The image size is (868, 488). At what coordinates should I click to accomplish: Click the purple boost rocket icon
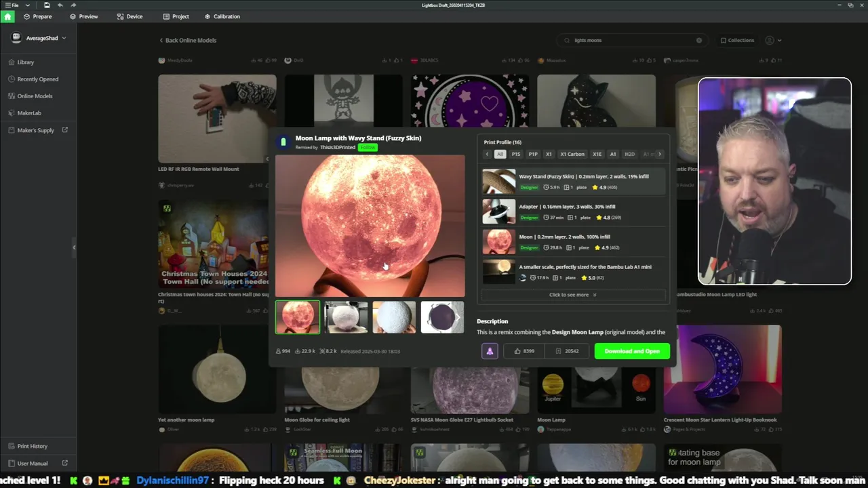490,351
